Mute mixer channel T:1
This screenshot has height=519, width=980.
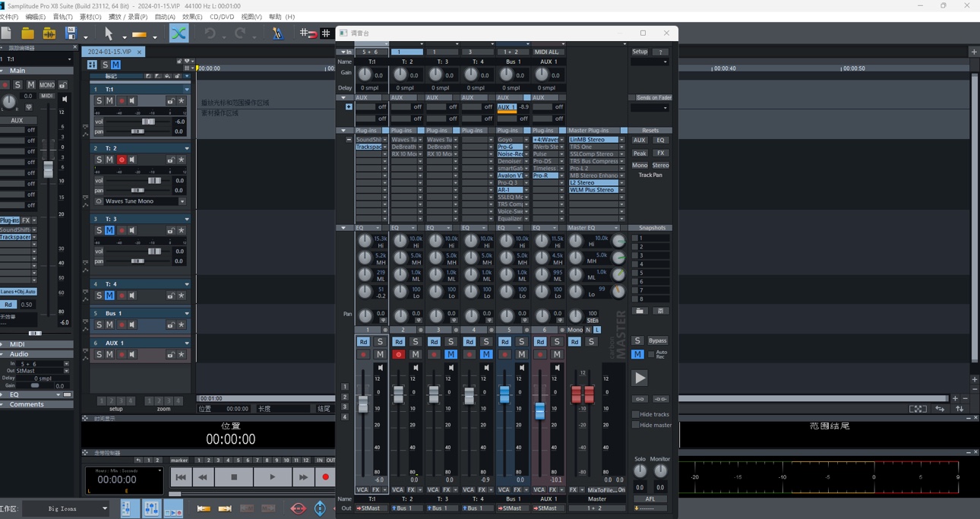(380, 354)
